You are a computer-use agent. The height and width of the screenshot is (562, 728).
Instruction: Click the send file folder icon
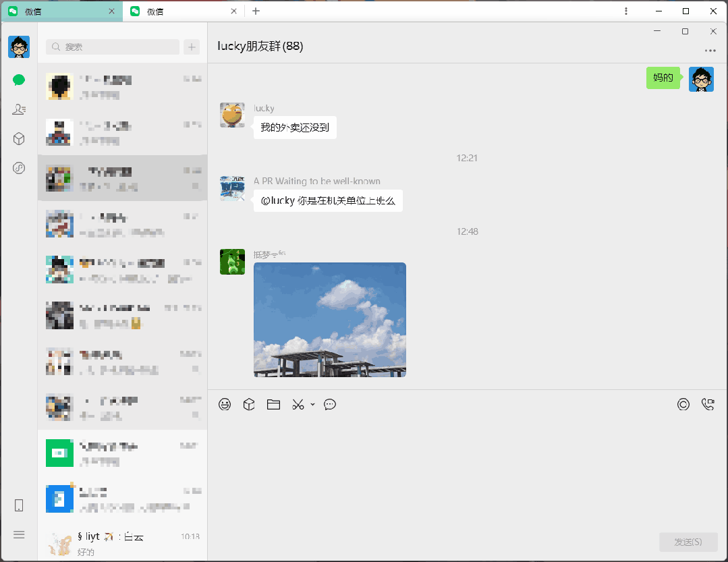tap(273, 405)
